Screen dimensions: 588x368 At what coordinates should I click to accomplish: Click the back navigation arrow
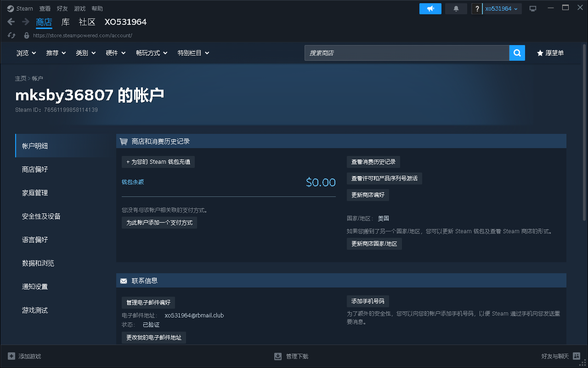(11, 21)
